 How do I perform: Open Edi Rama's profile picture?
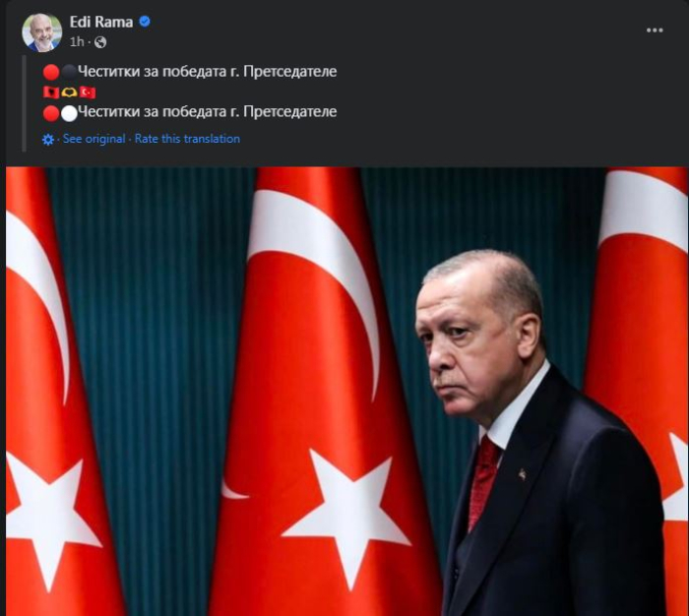(x=42, y=32)
